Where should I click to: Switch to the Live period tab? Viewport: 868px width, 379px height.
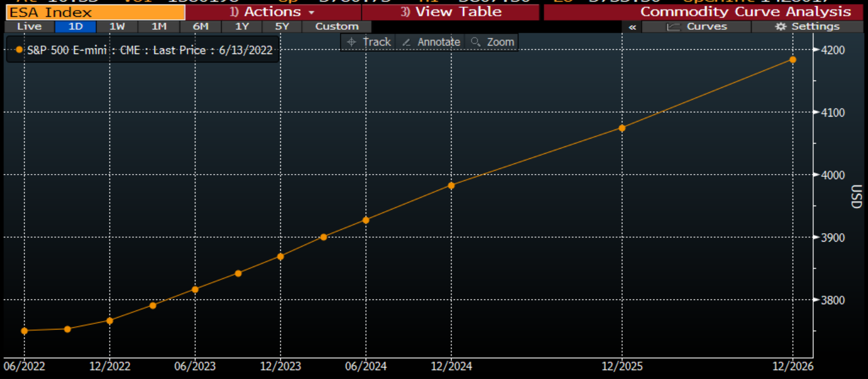pyautogui.click(x=29, y=26)
